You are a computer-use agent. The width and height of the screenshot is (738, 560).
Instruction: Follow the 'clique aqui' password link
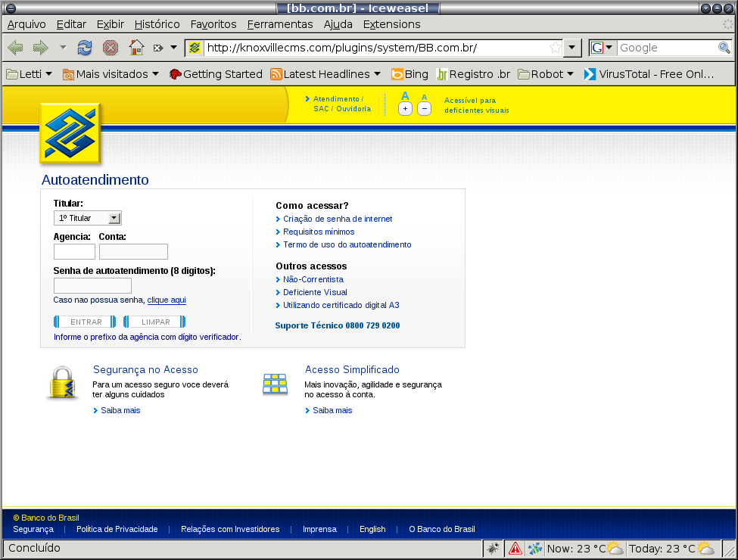167,300
